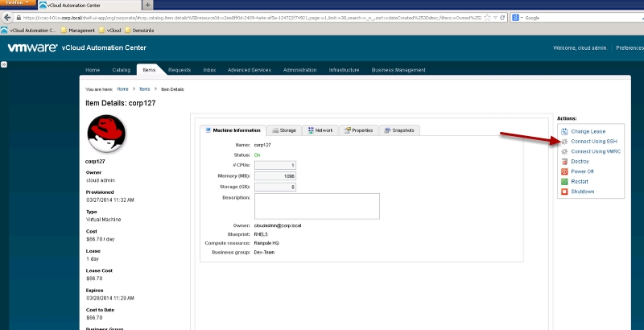Click the Red Hat machine logo

click(107, 134)
